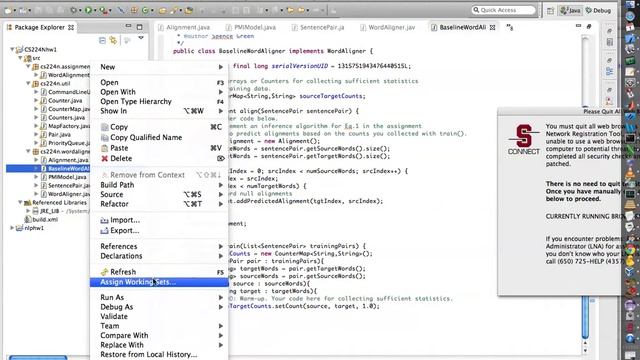Collapse the src folder node
The height and width of the screenshot is (360, 640).
[20, 58]
